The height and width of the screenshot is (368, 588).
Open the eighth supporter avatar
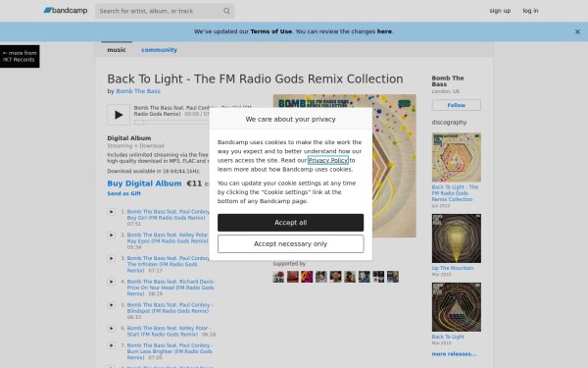(x=378, y=277)
